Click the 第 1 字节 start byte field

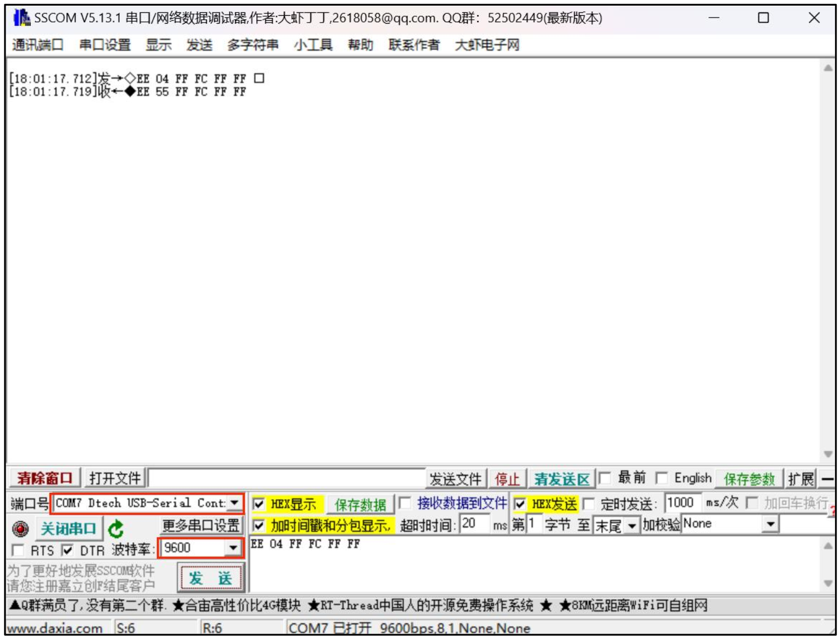pos(534,524)
